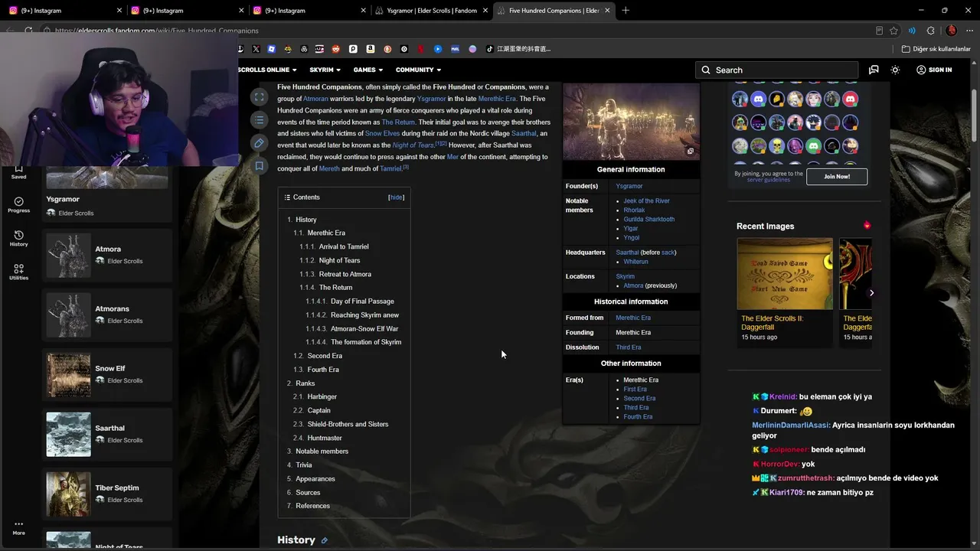980x551 pixels.
Task: Close the Five Hundred Companions tab
Action: [608, 11]
